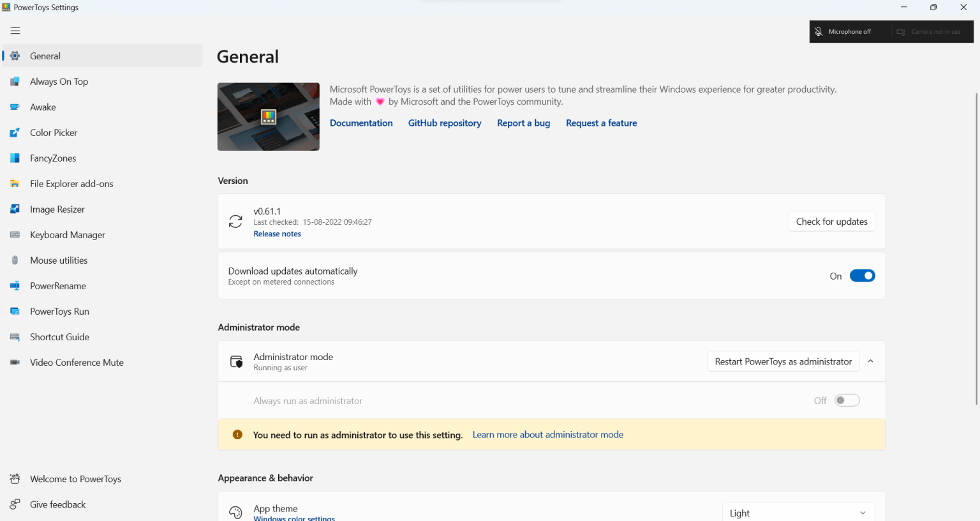Screen dimensions: 980x521
Task: Click the PowerToys hero image thumbnail
Action: [x=269, y=117]
